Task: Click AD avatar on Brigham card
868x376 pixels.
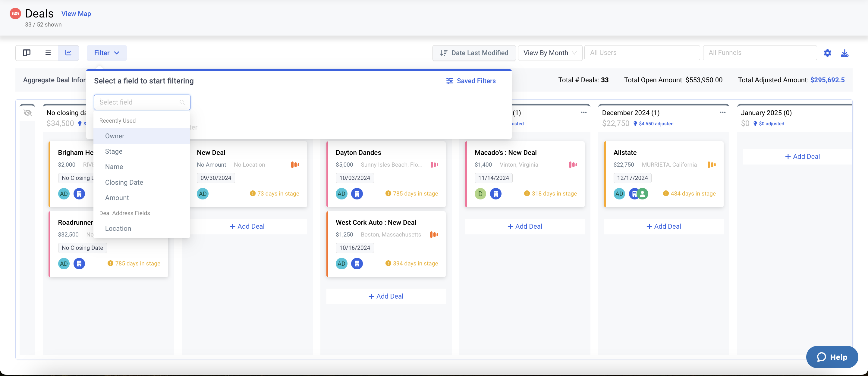Action: coord(64,194)
